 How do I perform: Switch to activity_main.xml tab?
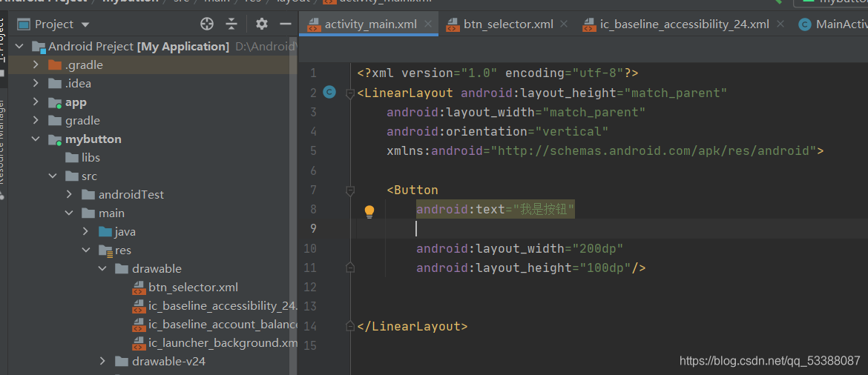pos(370,24)
